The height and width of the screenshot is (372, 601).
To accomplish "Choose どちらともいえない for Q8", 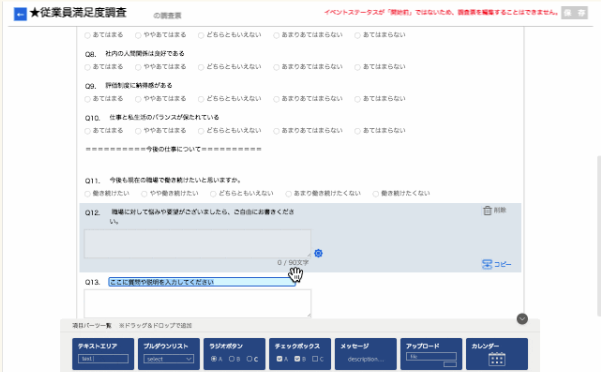I will pyautogui.click(x=201, y=67).
